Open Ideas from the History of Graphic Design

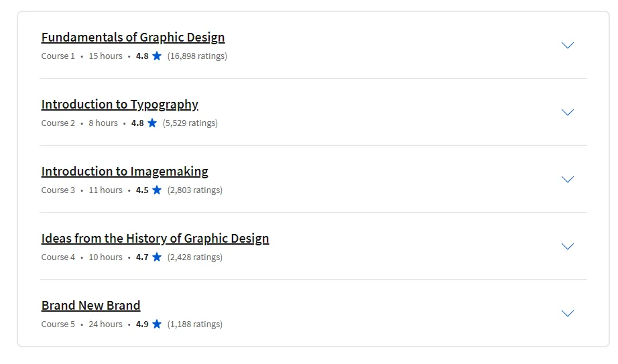[x=155, y=239]
